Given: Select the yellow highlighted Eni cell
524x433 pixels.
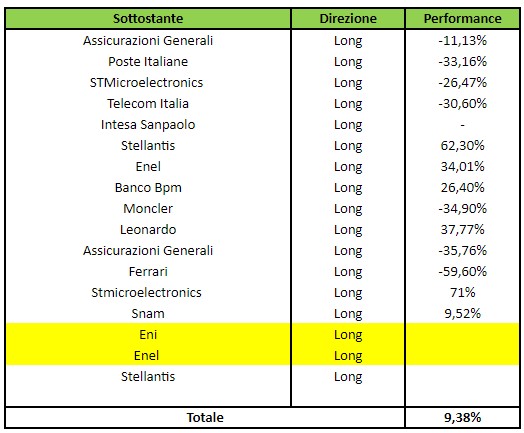Looking at the screenshot, I should click(148, 334).
